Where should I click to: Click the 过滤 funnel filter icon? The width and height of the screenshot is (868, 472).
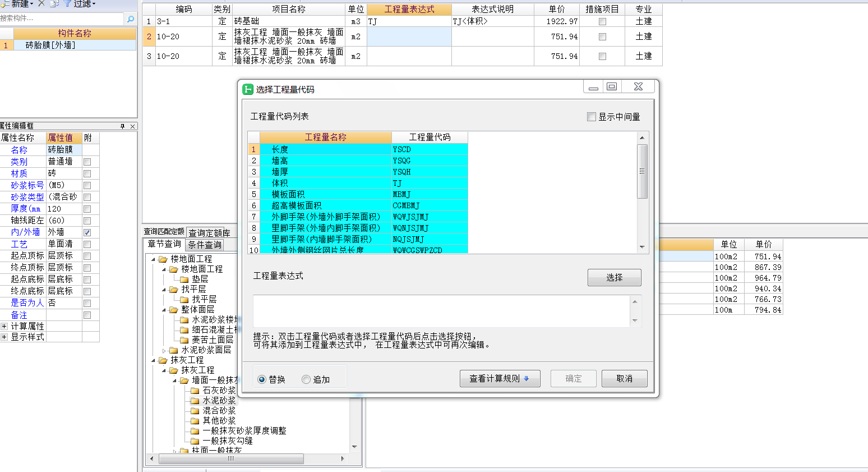[67, 3]
